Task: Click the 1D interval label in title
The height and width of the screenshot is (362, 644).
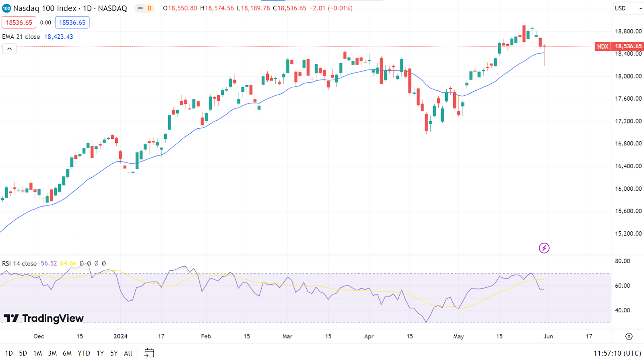Action: click(87, 8)
